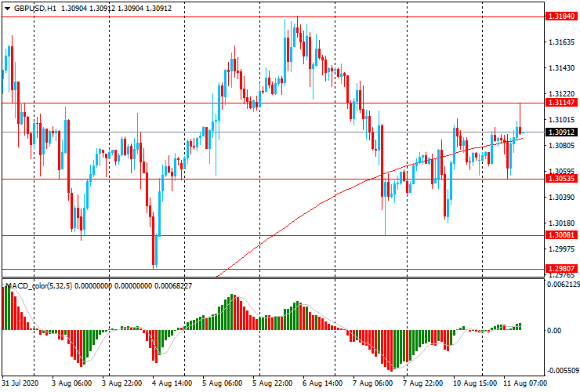Click the red 1.31147 price level label

tap(562, 103)
